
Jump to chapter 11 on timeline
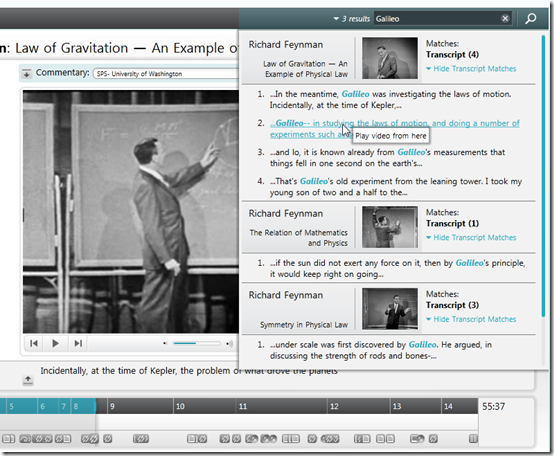(x=281, y=406)
